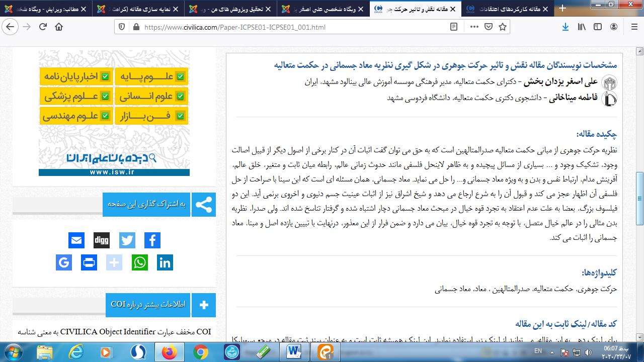This screenshot has height=362, width=644.
Task: Share the paper on LinkedIn
Action: 165,262
